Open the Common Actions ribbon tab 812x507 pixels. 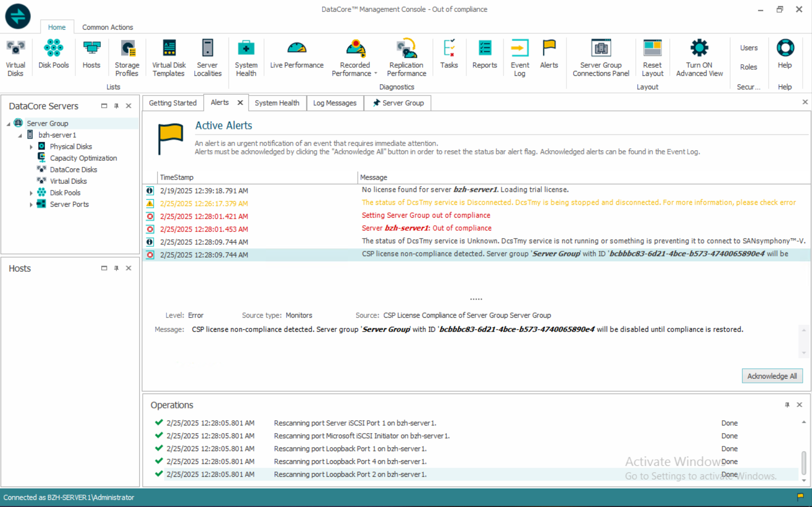[x=107, y=27]
